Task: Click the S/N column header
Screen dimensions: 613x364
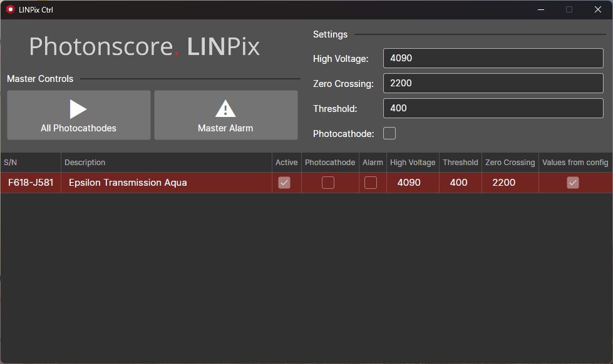Action: coord(31,163)
